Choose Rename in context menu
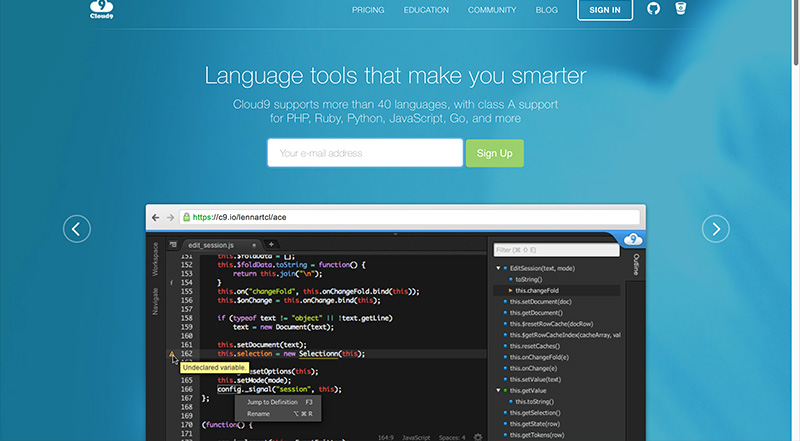The image size is (800, 441). click(x=279, y=414)
